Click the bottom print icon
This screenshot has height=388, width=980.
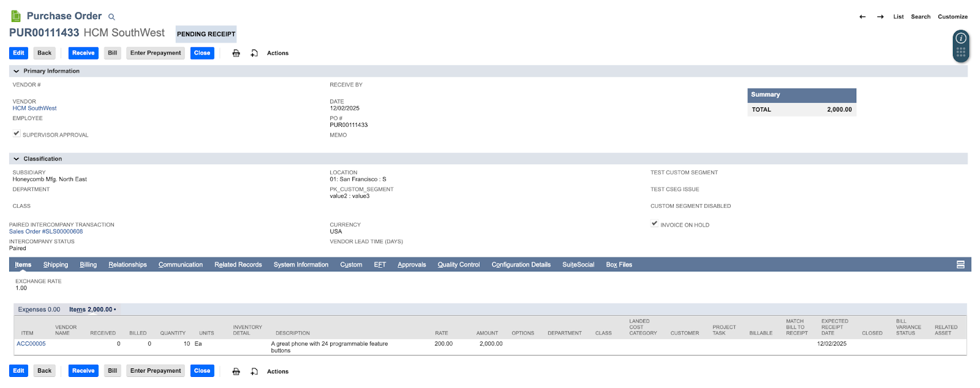[236, 371]
